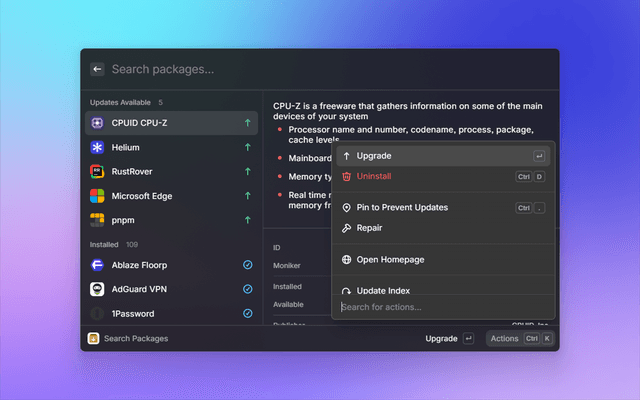This screenshot has height=400, width=640.
Task: Select Pin to Prevent Updates action
Action: pos(443,207)
